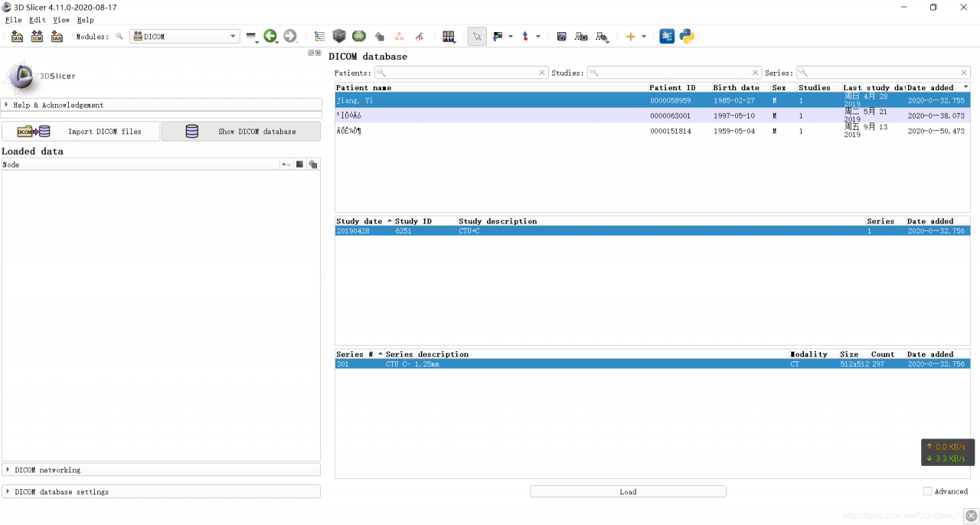The image size is (980, 525).
Task: Select series 301 CTU C- 1.25mm
Action: point(652,364)
